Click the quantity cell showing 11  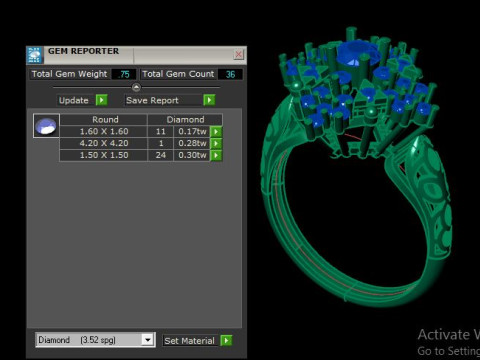point(161,131)
